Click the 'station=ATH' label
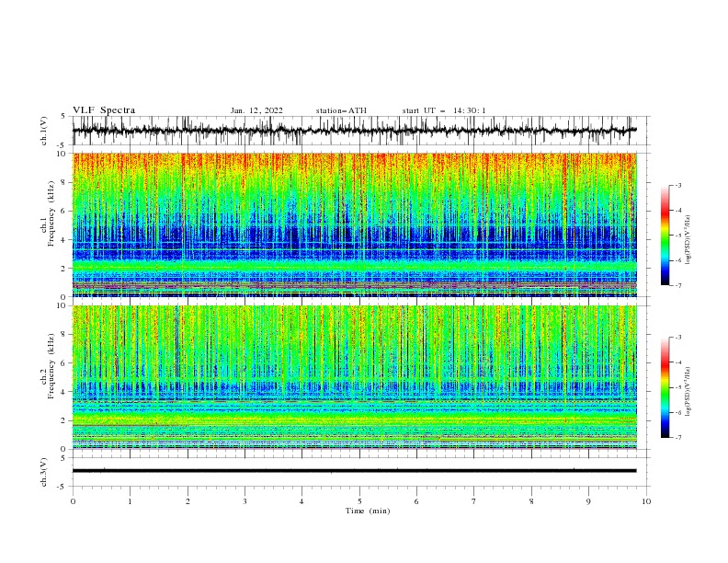This screenshot has width=728, height=563. pos(341,110)
